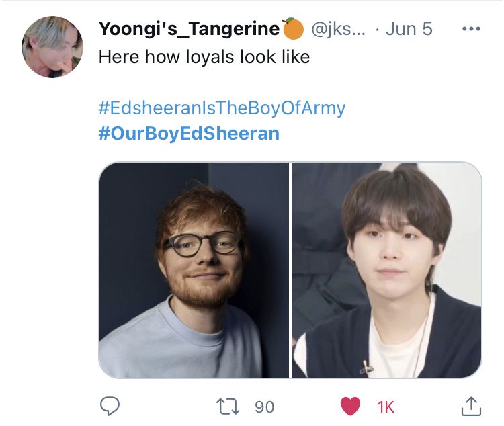The width and height of the screenshot is (504, 426).
Task: Click the tangerine emoji beside username
Action: (x=292, y=29)
